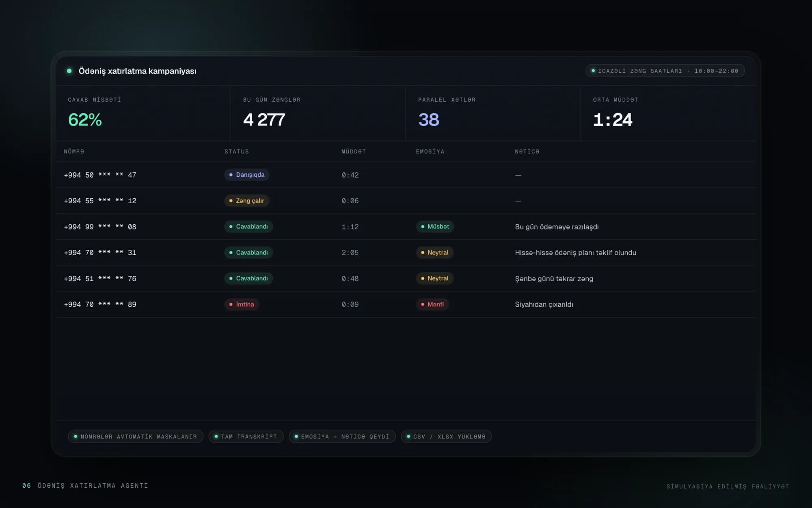Click the 'CSV / XLSX yükləmə' chip
The image size is (812, 508).
446,436
